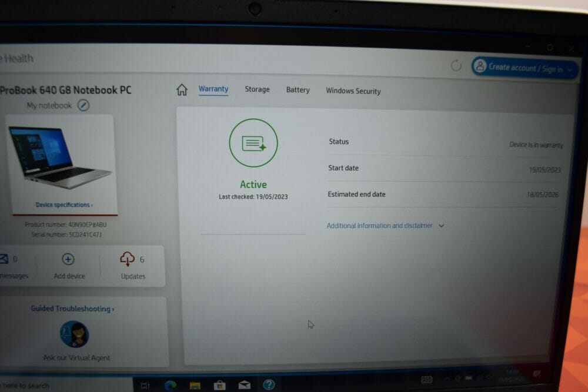The width and height of the screenshot is (588, 392).
Task: Click the end date value 18/05/2026
Action: coord(543,195)
